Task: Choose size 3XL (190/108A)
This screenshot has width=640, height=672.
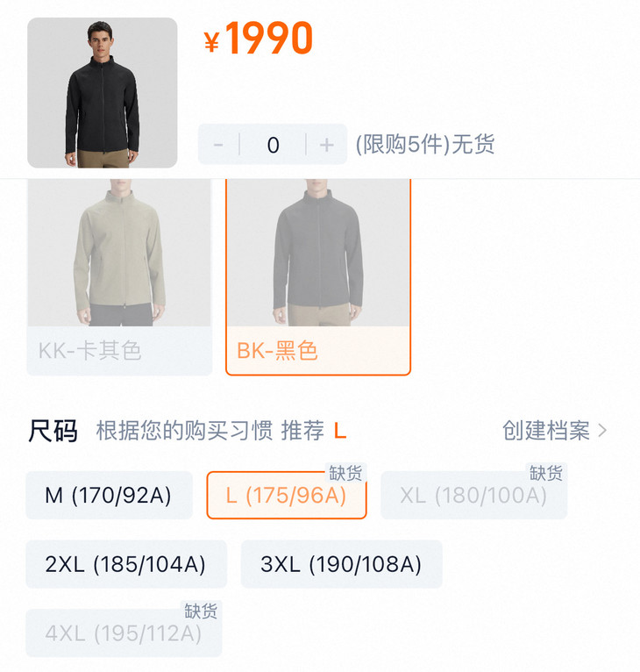Action: (x=341, y=564)
